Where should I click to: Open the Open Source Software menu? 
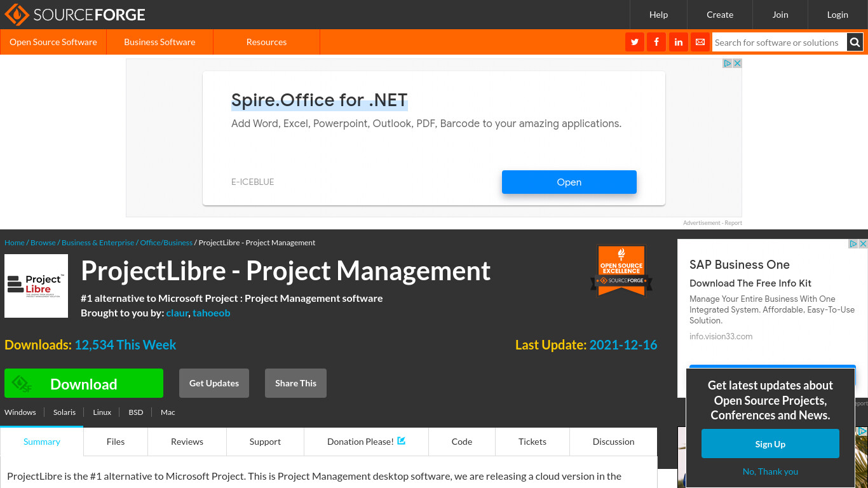[53, 42]
